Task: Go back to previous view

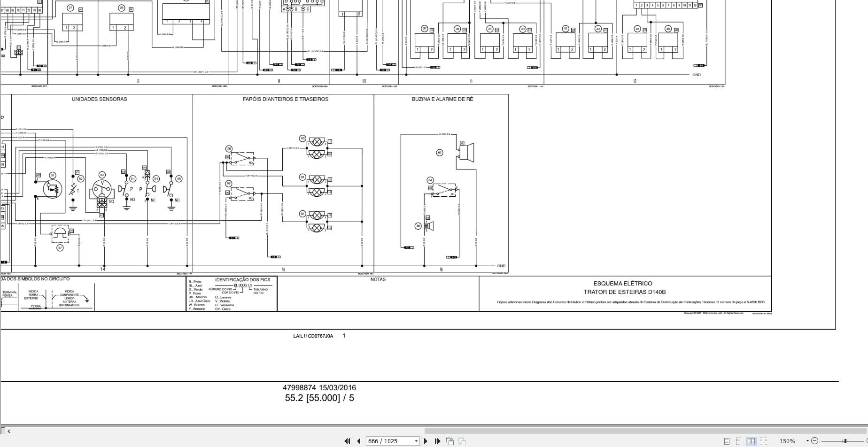Action: (450, 441)
